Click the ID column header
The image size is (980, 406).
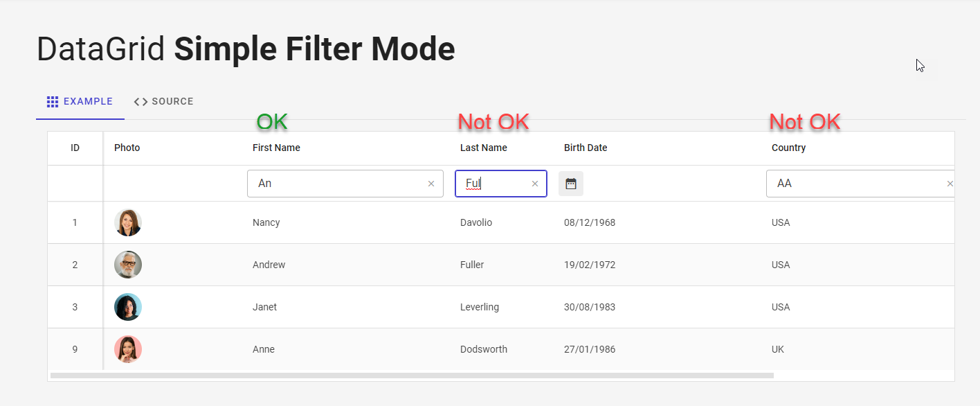click(x=74, y=148)
